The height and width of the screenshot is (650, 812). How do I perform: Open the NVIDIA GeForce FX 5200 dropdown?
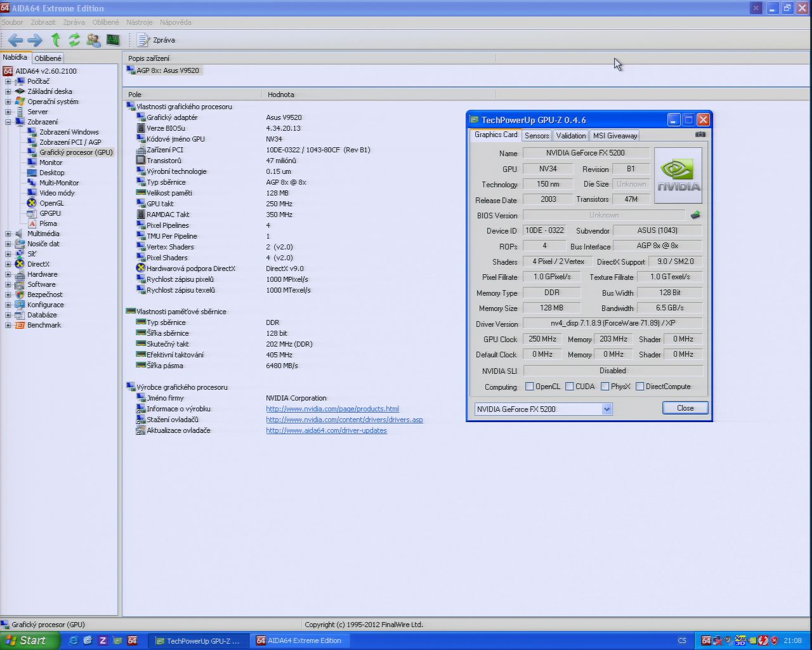pyautogui.click(x=606, y=409)
